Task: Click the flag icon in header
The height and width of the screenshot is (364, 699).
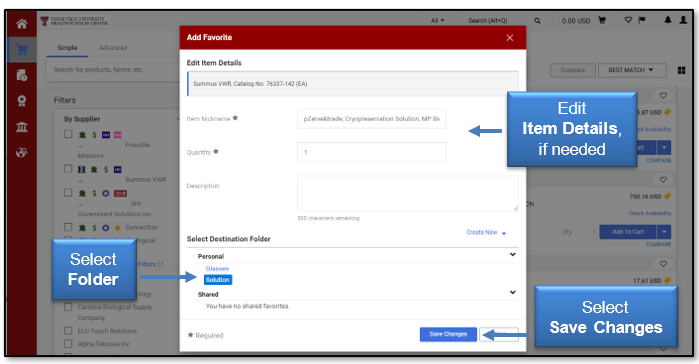Action: pos(642,20)
